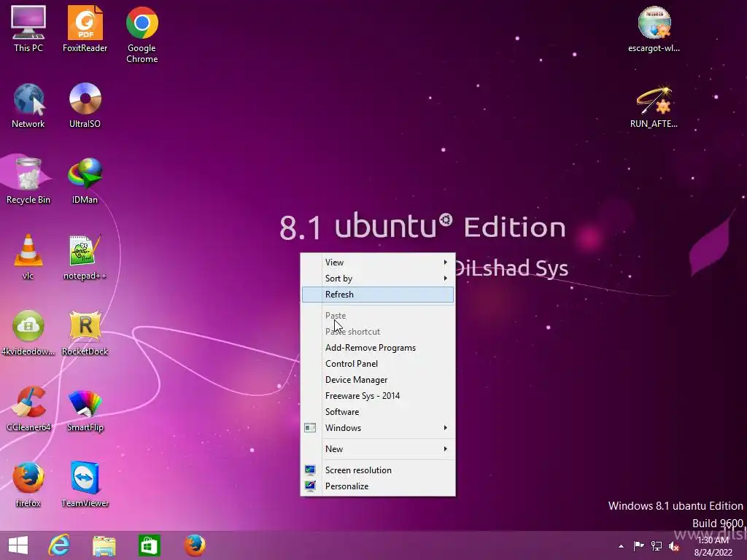The width and height of the screenshot is (747, 560).
Task: Expand the Sort by submenu
Action: coord(378,279)
